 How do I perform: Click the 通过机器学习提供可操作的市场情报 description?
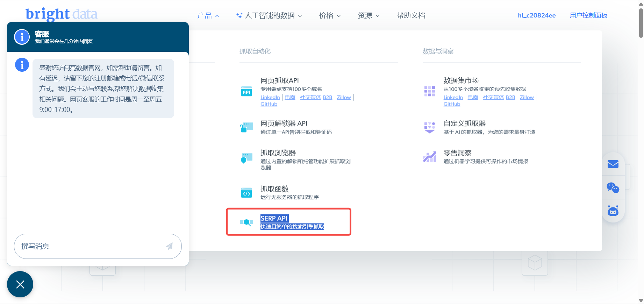[x=486, y=161]
